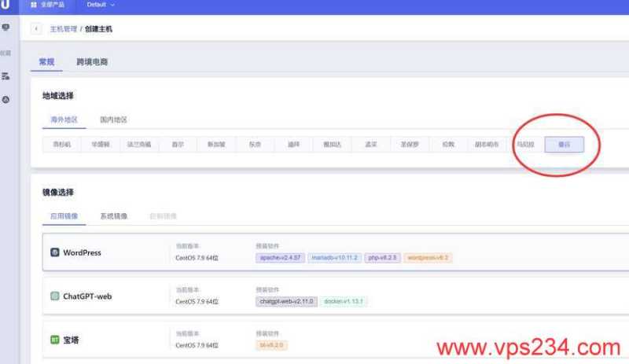Expand the Default project dropdown
Screen dimensions: 629x364
(x=101, y=5)
